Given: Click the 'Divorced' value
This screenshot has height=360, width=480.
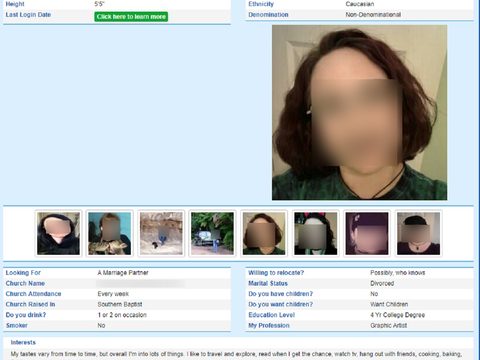Looking at the screenshot, I should 382,283.
